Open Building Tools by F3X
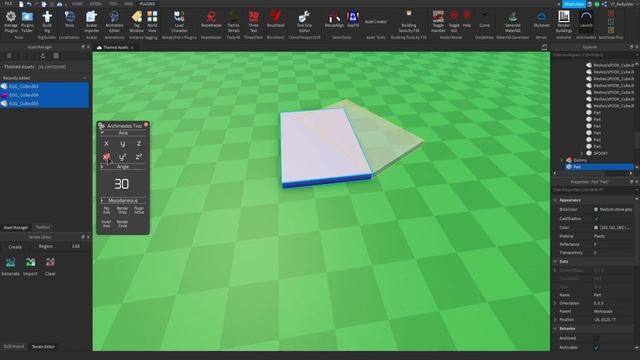The width and height of the screenshot is (640, 360). (409, 22)
